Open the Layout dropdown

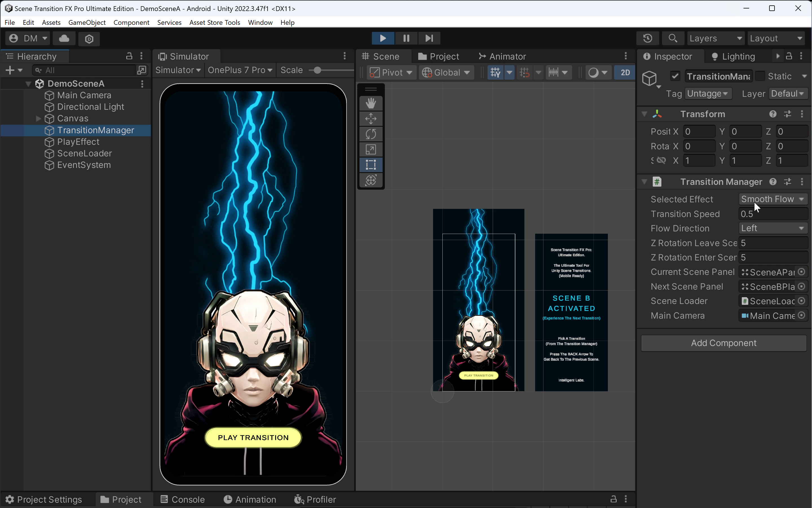tap(776, 38)
